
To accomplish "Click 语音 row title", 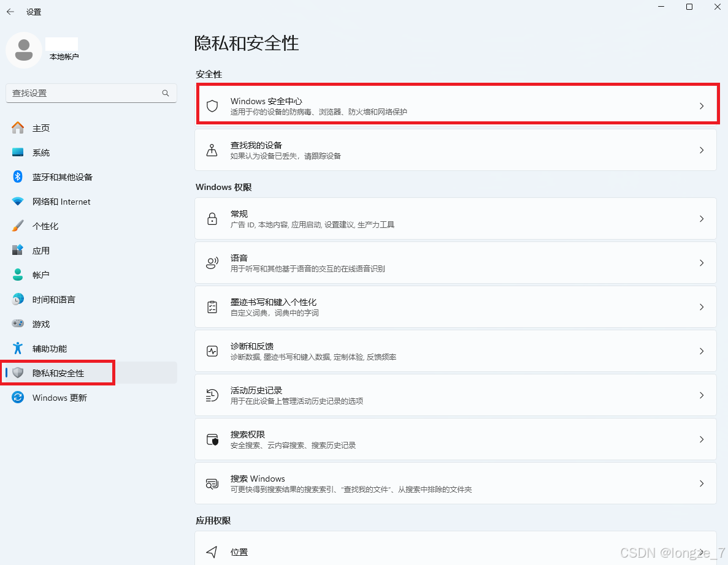I will tap(239, 258).
